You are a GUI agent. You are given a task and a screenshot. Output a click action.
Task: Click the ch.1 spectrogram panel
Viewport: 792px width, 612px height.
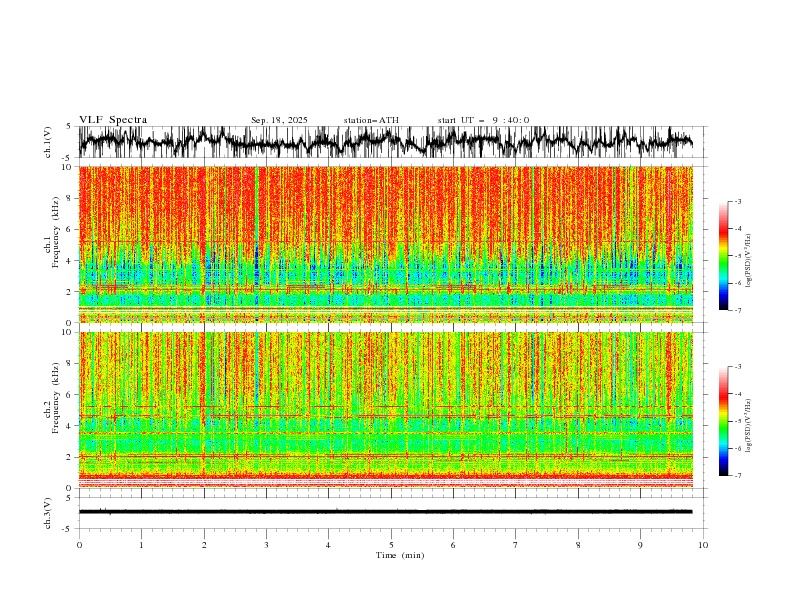click(x=386, y=244)
